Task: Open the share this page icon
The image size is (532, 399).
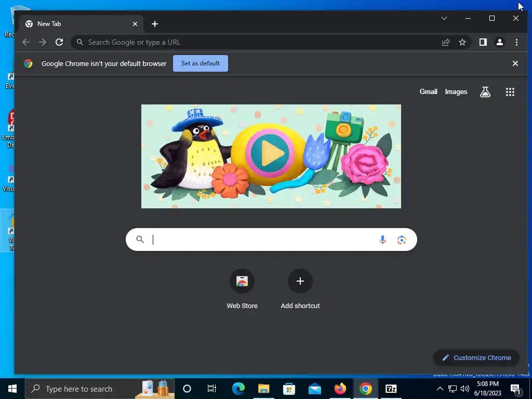Action: (445, 42)
